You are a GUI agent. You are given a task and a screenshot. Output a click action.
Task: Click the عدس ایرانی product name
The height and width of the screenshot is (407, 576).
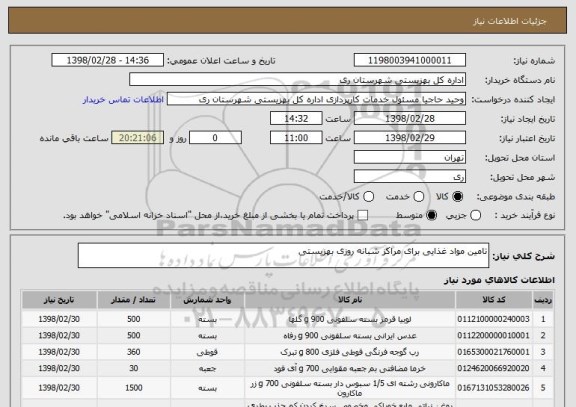tap(350, 336)
